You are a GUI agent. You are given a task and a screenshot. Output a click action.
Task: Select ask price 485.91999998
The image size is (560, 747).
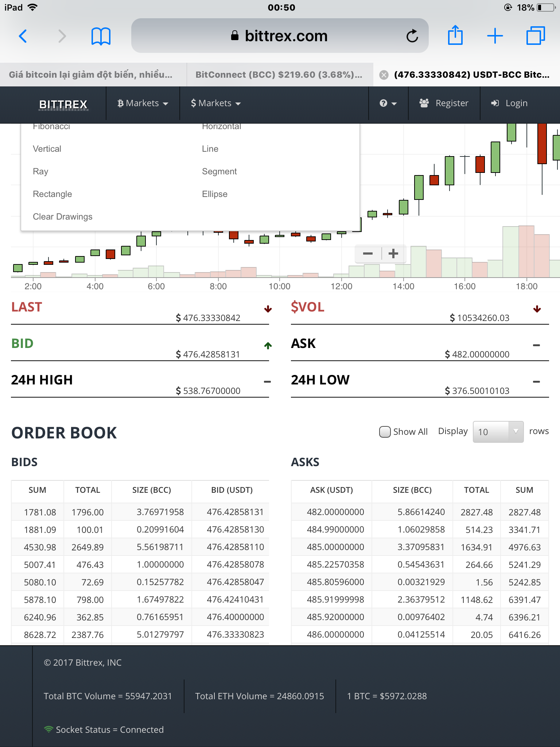tap(335, 600)
